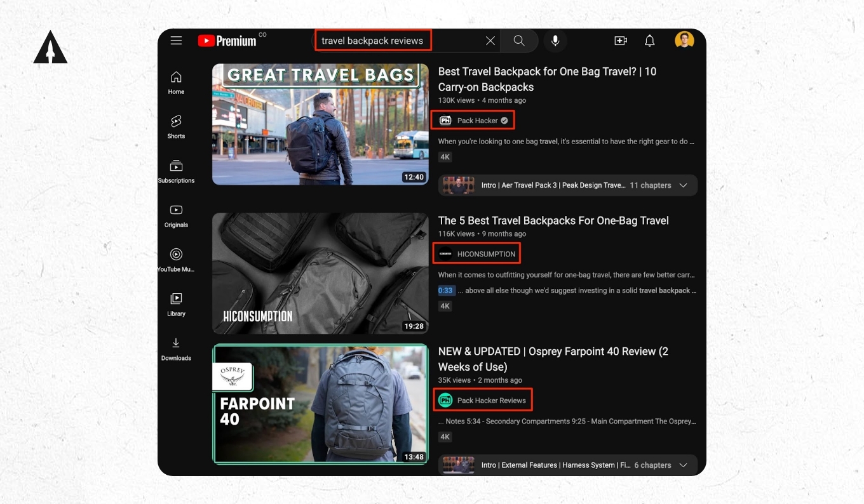Click the description starting 'When it comes to outfitting'
864x504 pixels.
pyautogui.click(x=567, y=275)
